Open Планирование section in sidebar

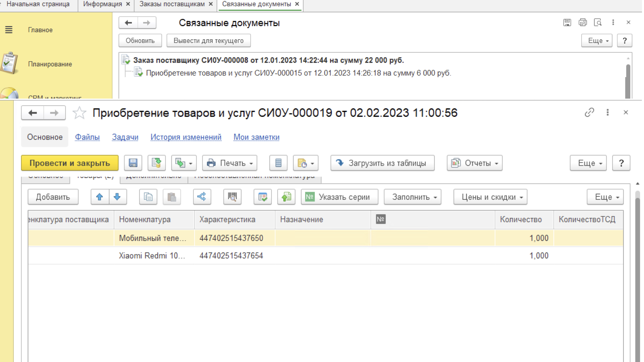pos(50,64)
